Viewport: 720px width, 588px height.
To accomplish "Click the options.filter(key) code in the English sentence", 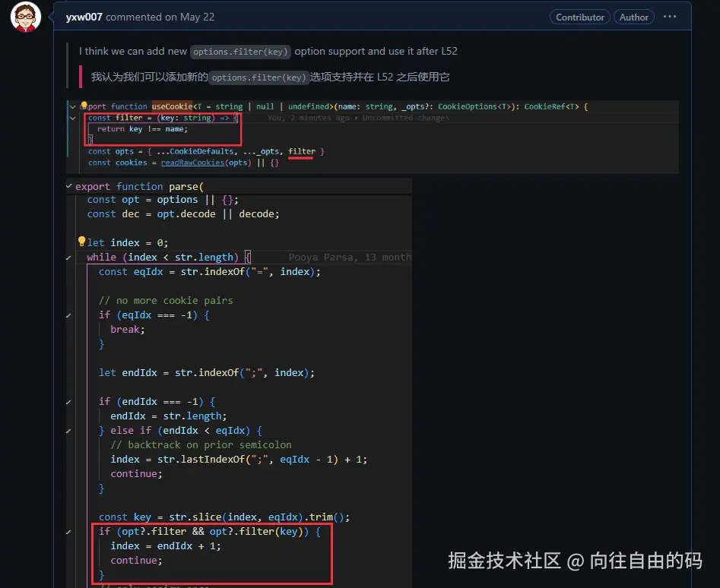I will coord(240,52).
